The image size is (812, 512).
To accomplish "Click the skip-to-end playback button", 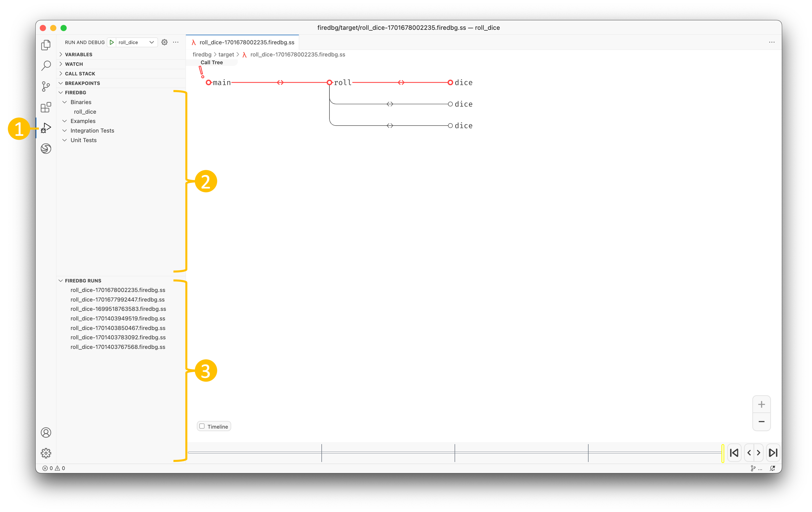I will [x=773, y=453].
